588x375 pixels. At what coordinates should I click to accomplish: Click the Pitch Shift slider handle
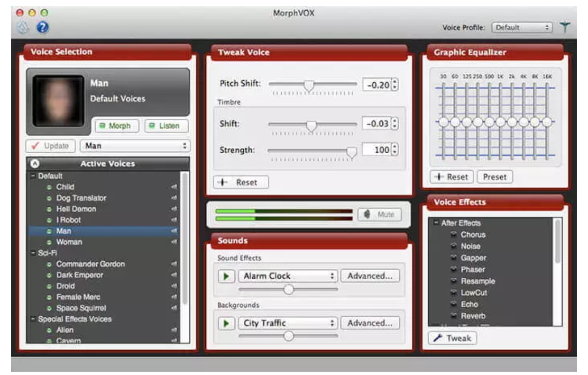[x=309, y=86]
